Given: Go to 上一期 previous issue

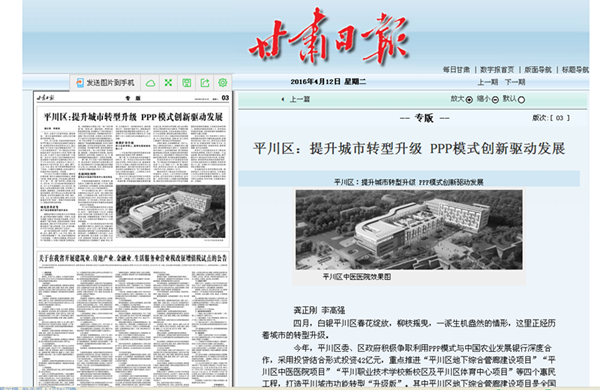Looking at the screenshot, I should point(488,82).
